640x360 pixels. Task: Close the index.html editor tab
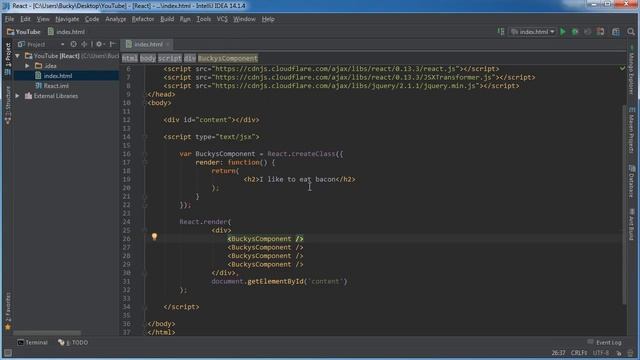pyautogui.click(x=168, y=44)
